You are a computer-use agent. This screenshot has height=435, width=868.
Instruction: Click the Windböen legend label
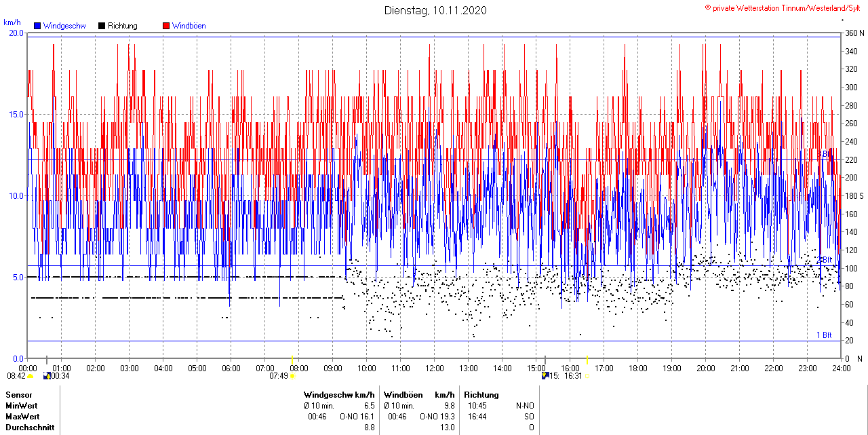click(x=189, y=26)
